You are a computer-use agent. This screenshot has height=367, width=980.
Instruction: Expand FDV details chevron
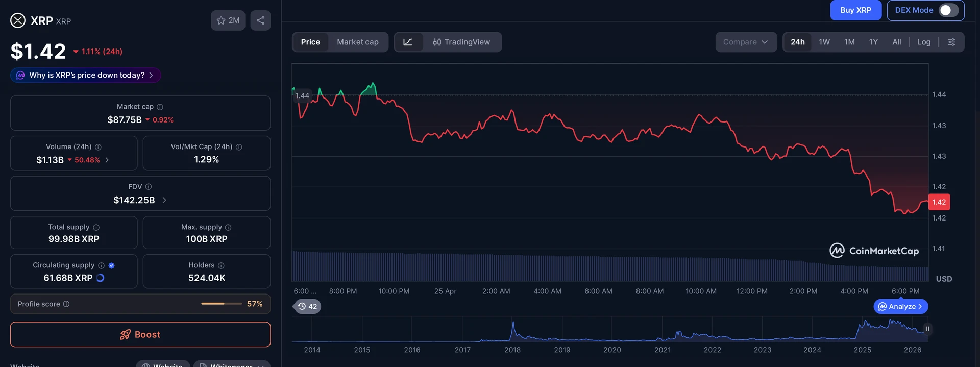[164, 200]
